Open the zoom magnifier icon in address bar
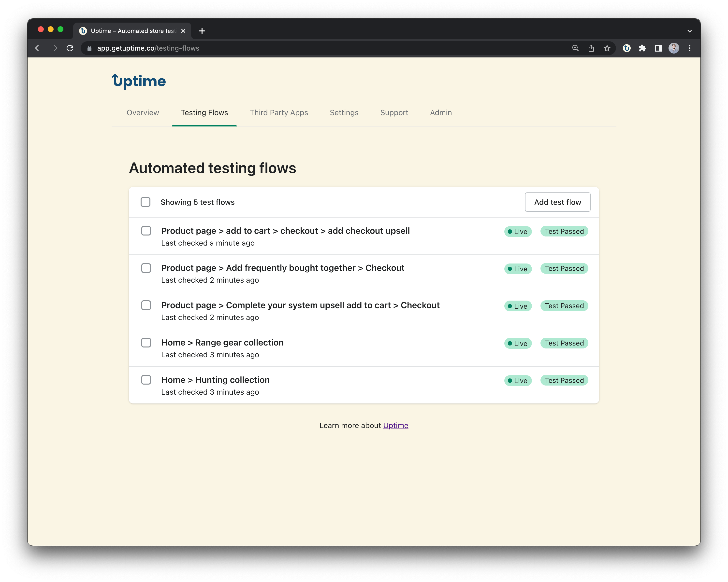 click(575, 48)
